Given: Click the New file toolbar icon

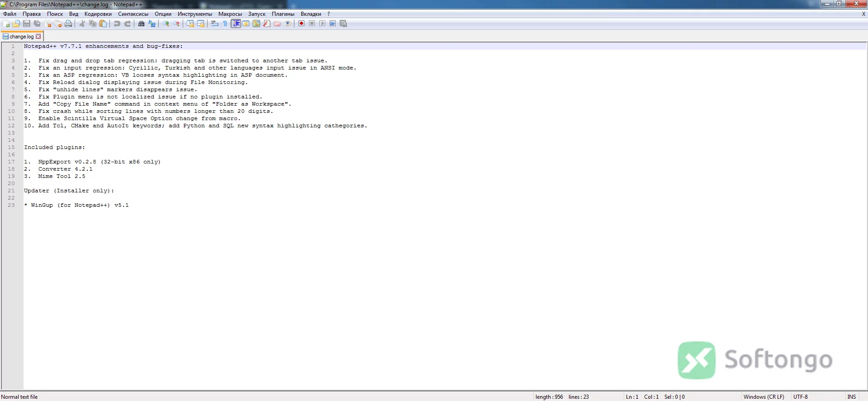Looking at the screenshot, I should [6, 23].
